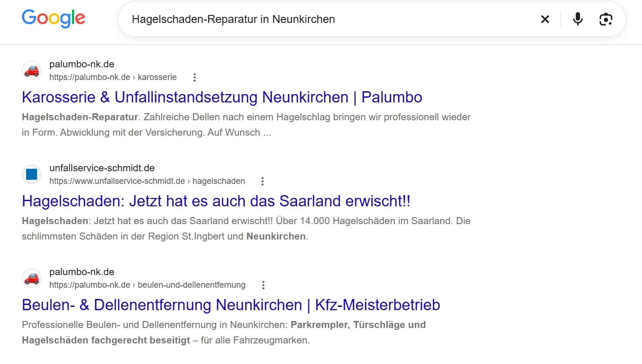Click the red car favicon of the Beulen result
Image resolution: width=642 pixels, height=364 pixels.
[32, 278]
